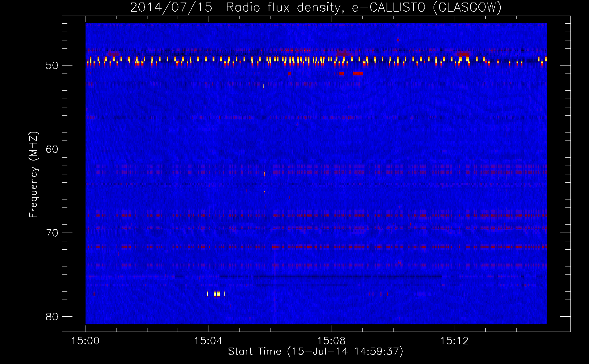Click the bright yellow burst near 77 MHz
This screenshot has height=364, width=589.
tap(217, 294)
